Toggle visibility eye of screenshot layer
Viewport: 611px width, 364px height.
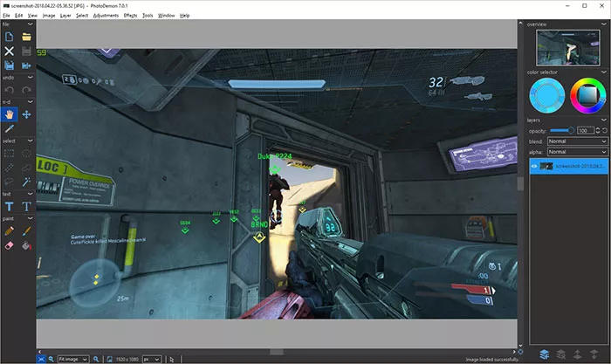[x=534, y=167]
